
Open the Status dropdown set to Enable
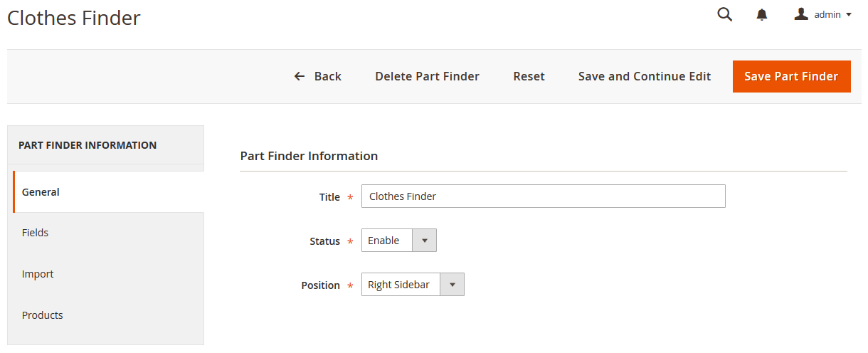tap(398, 241)
